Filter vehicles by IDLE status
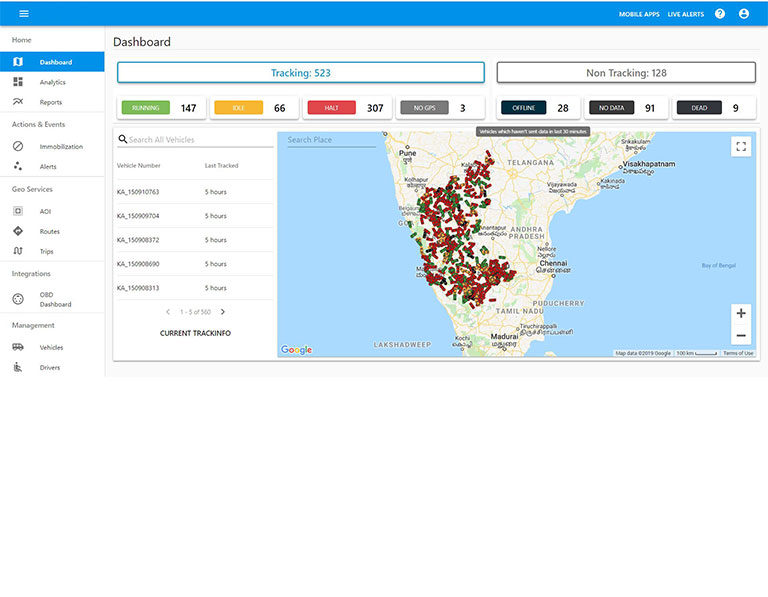The height and width of the screenshot is (597, 768). [239, 108]
